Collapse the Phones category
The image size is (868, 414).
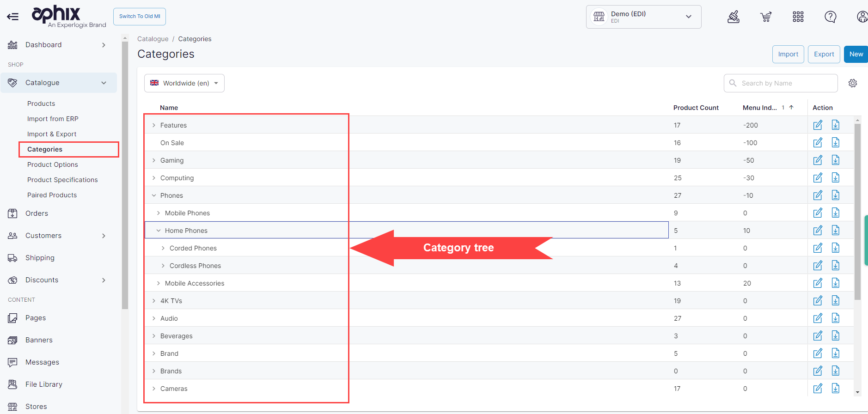tap(154, 195)
